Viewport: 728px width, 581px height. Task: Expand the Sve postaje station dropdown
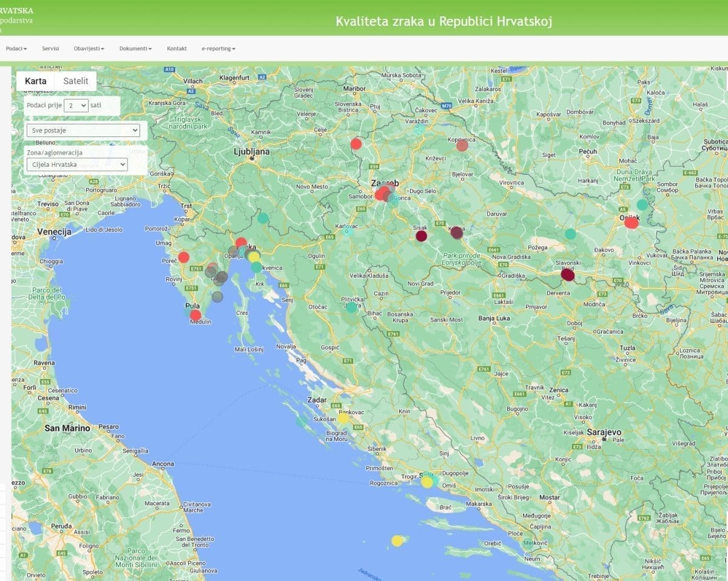click(x=83, y=130)
